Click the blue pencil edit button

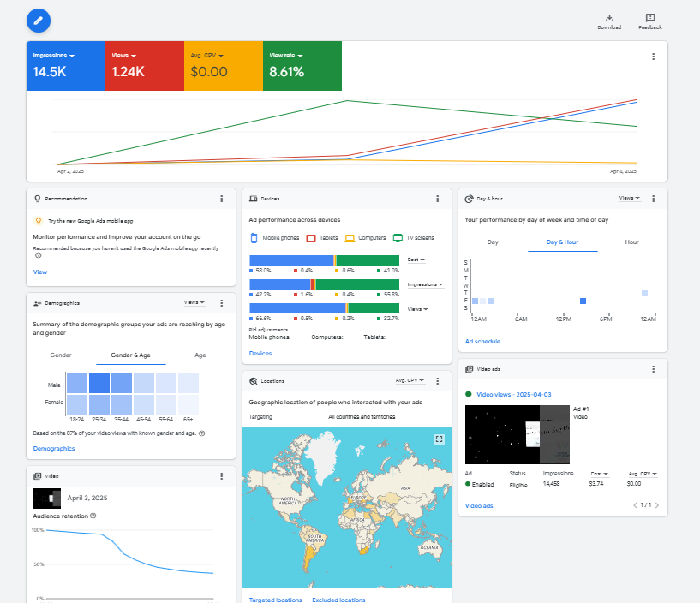39,19
